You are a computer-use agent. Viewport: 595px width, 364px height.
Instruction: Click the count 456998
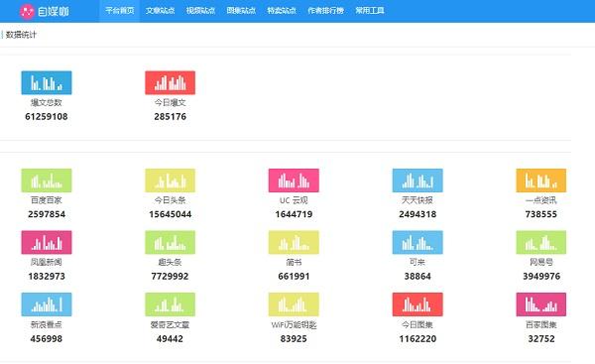[x=47, y=339]
